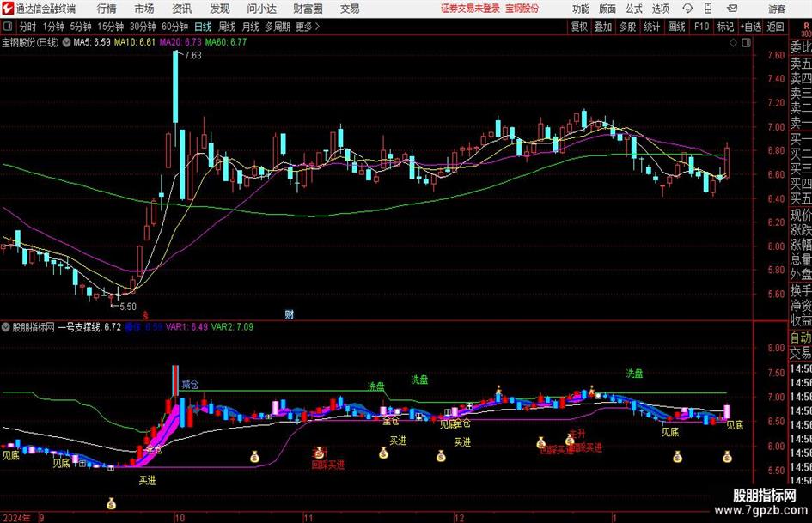
Task: Switch to the 1分钟 period tab
Action: pos(52,27)
